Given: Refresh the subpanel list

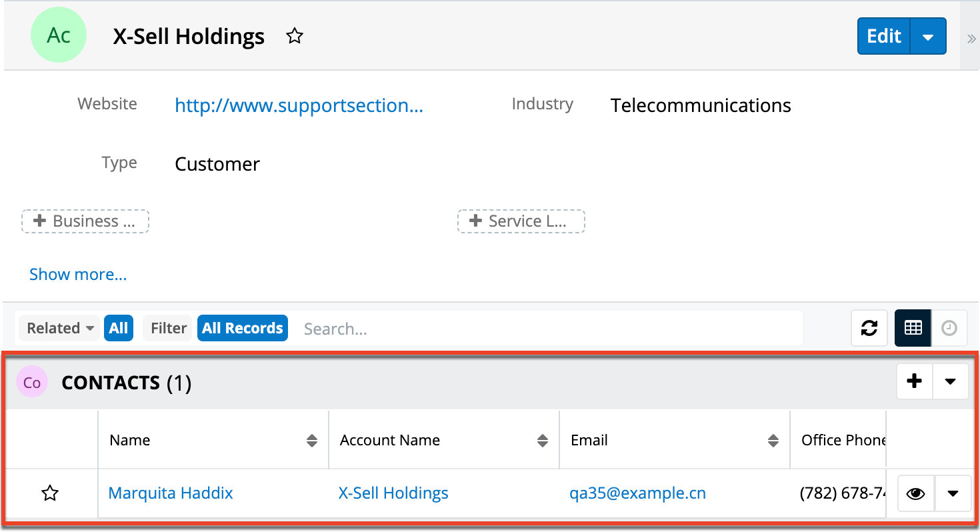Looking at the screenshot, I should pyautogui.click(x=869, y=328).
